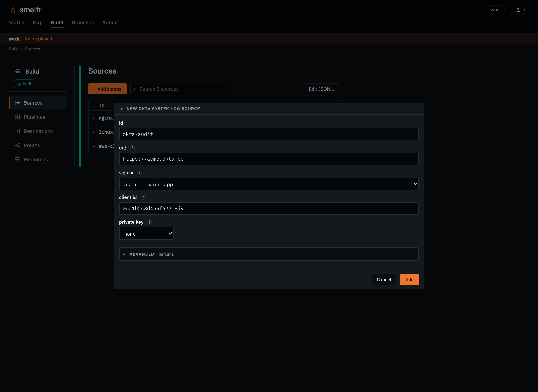Click the Sources breadcrumb link
This screenshot has width=538, height=392.
(x=33, y=49)
